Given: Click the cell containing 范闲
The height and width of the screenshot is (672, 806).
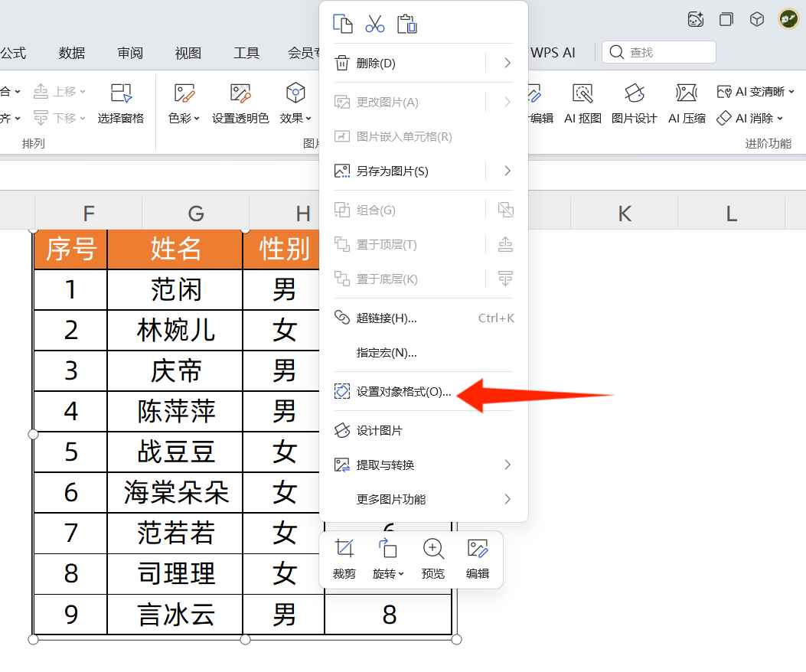Looking at the screenshot, I should point(175,290).
